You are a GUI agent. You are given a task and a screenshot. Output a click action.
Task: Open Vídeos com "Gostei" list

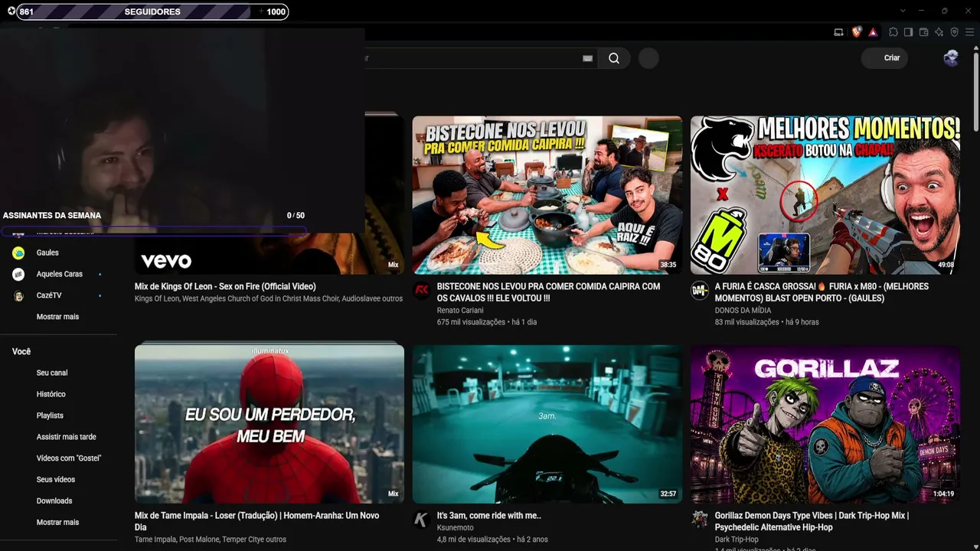tap(69, 458)
